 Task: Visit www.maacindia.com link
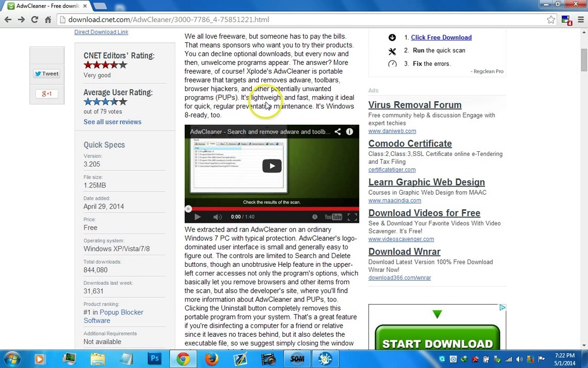[395, 200]
